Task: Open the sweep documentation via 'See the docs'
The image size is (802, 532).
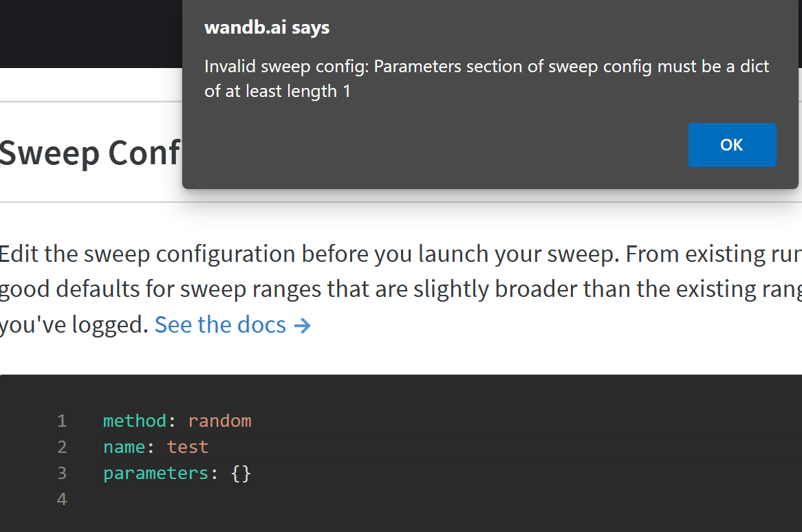Action: pyautogui.click(x=219, y=324)
